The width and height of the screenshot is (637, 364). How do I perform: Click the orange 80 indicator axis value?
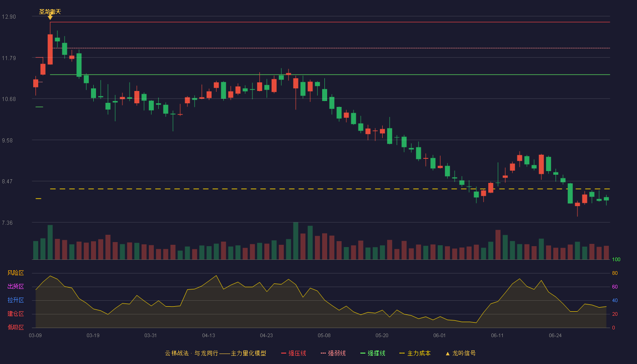pyautogui.click(x=615, y=273)
